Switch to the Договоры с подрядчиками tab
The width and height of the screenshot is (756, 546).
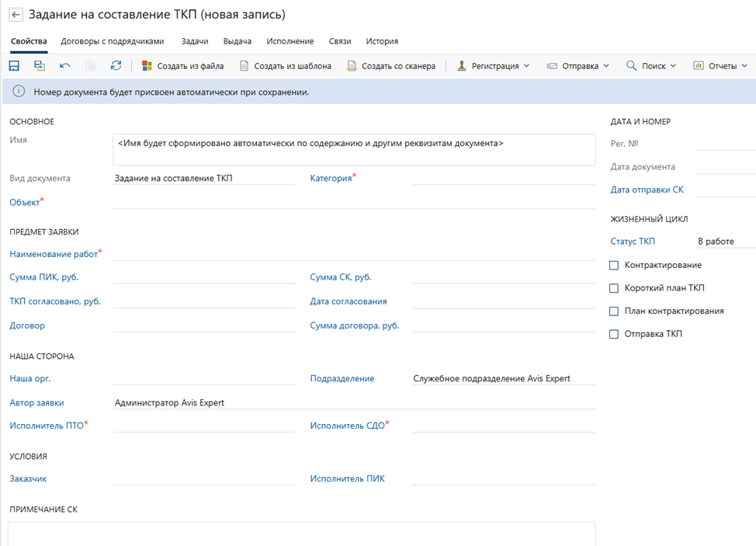coord(113,41)
